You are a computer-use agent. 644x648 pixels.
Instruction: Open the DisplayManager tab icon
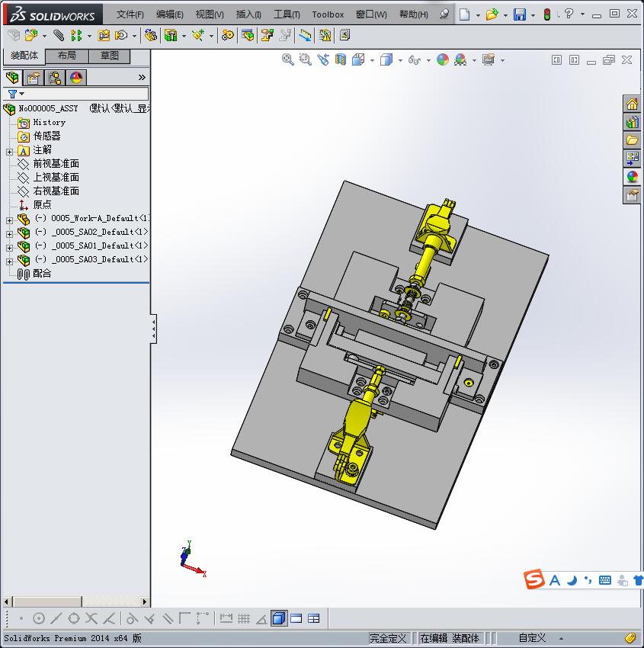[76, 78]
